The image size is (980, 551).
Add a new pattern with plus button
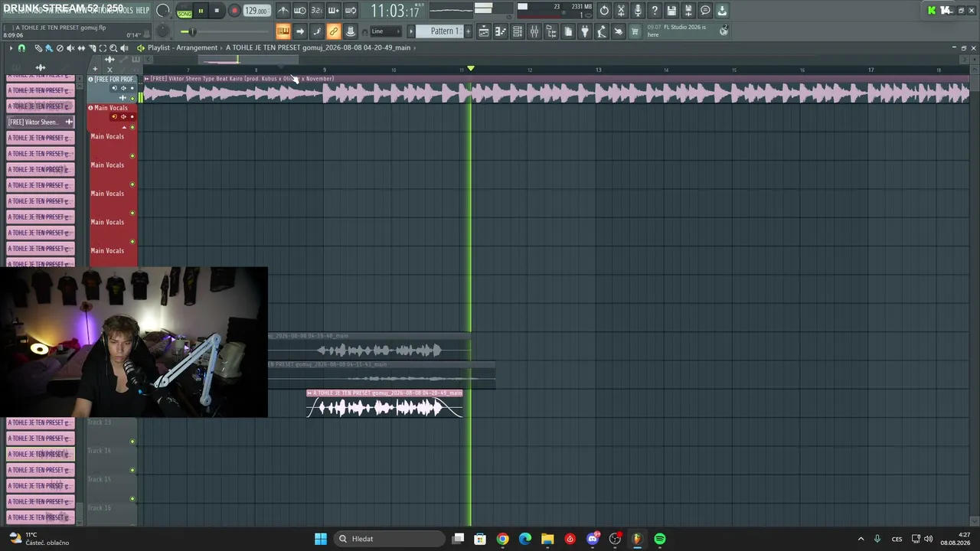pyautogui.click(x=468, y=31)
